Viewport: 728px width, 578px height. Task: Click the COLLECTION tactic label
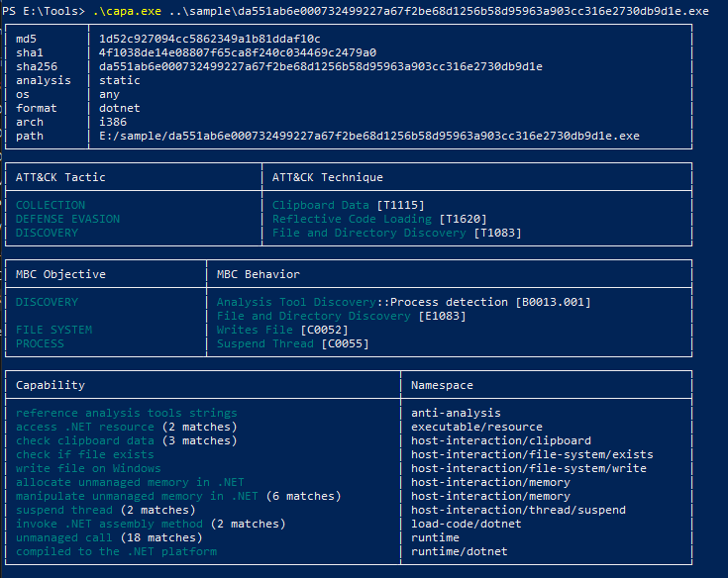point(51,205)
